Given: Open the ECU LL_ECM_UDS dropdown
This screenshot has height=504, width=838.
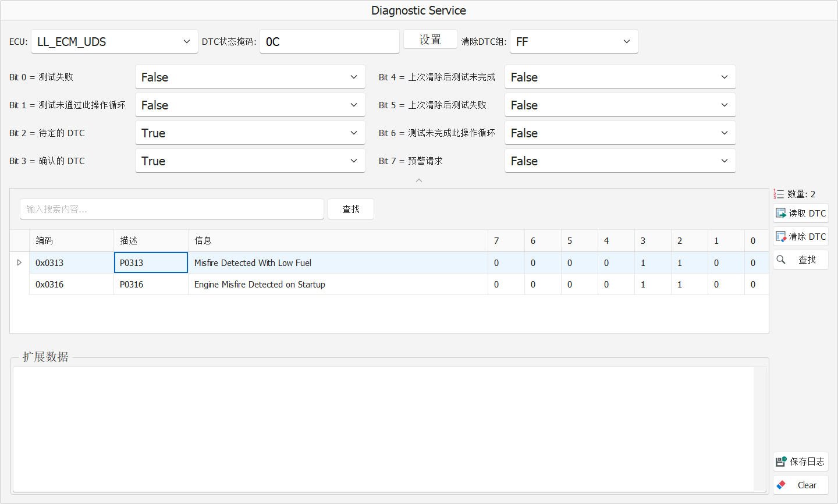Looking at the screenshot, I should 115,41.
